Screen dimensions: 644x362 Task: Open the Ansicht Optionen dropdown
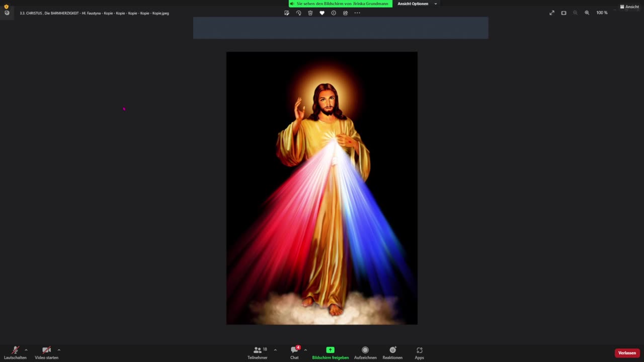(417, 4)
